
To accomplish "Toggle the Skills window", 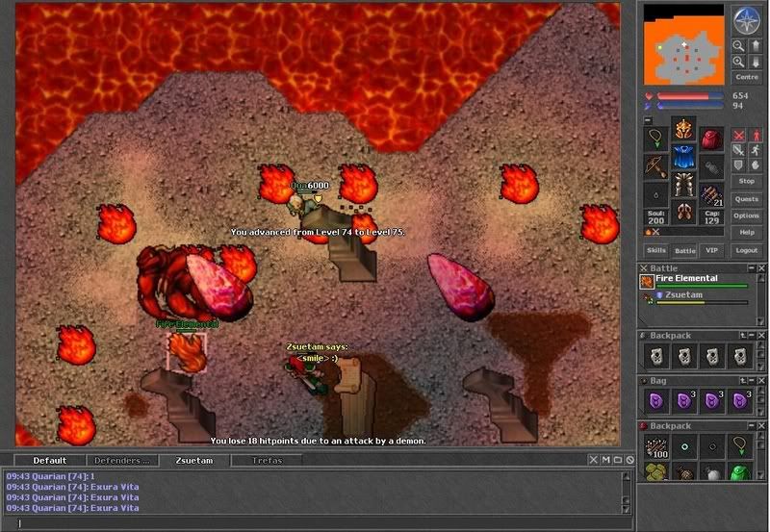I will (x=656, y=250).
